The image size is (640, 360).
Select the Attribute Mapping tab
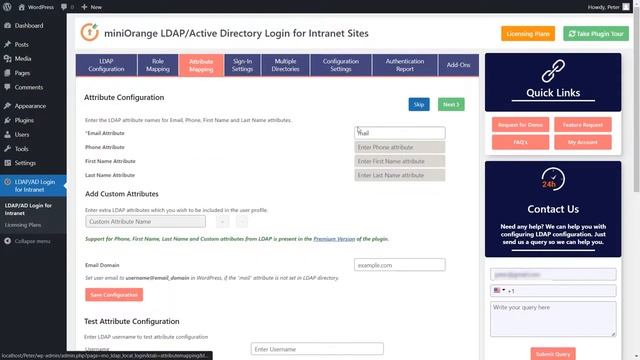[201, 65]
